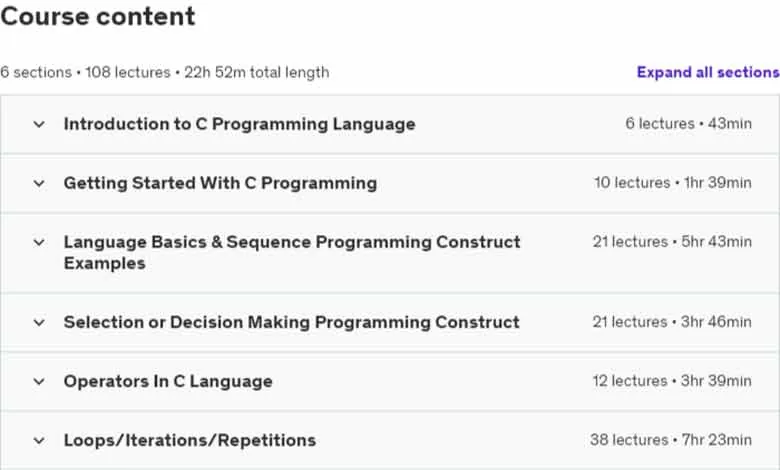This screenshot has width=780, height=470.
Task: Select Getting Started With C Programming title
Action: click(x=220, y=183)
